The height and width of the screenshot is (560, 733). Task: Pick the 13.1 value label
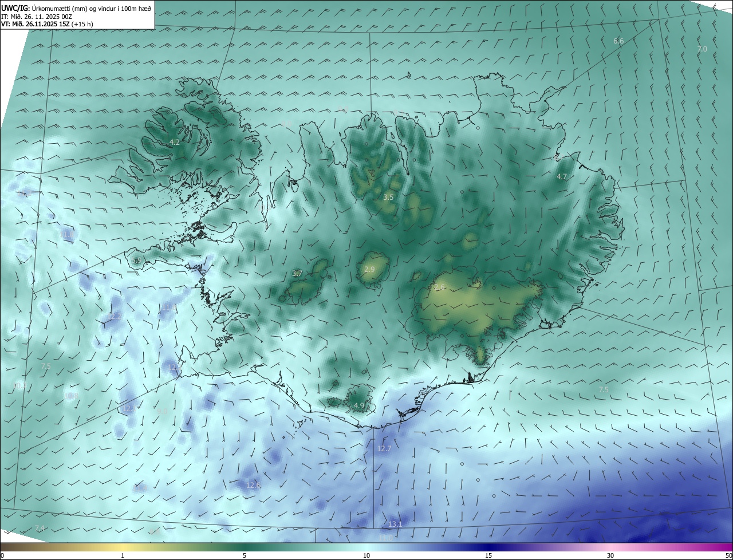pos(395,524)
